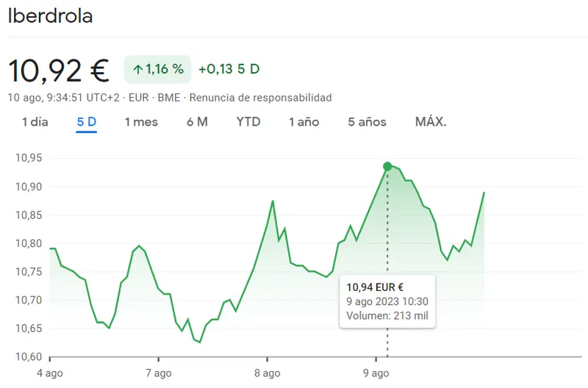Click the 10,70 y-axis label
Screen dimensions: 588x388
pos(29,301)
